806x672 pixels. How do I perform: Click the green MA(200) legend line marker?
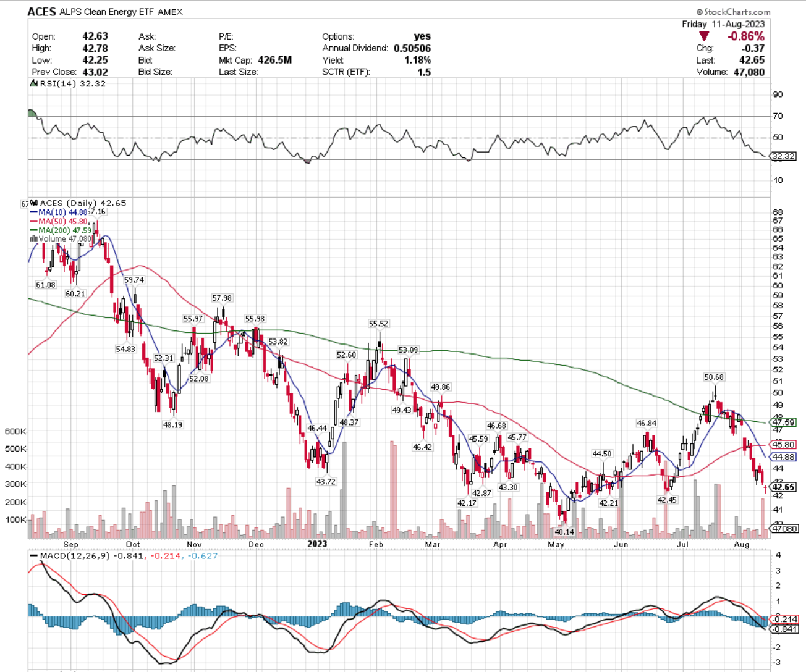pyautogui.click(x=34, y=230)
